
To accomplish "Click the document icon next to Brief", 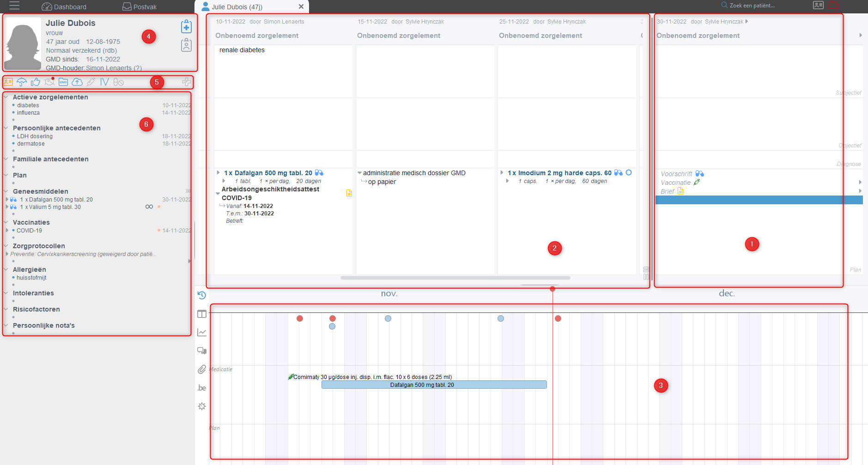I will point(680,191).
